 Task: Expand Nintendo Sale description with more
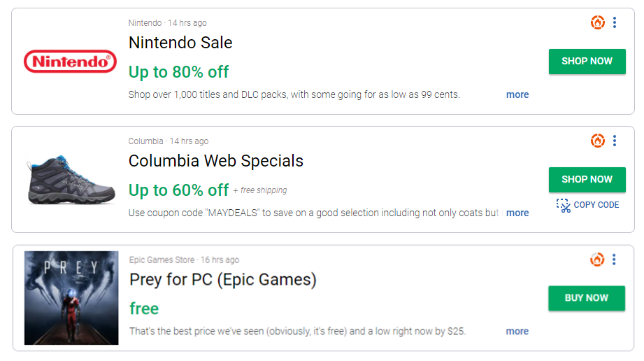click(517, 94)
